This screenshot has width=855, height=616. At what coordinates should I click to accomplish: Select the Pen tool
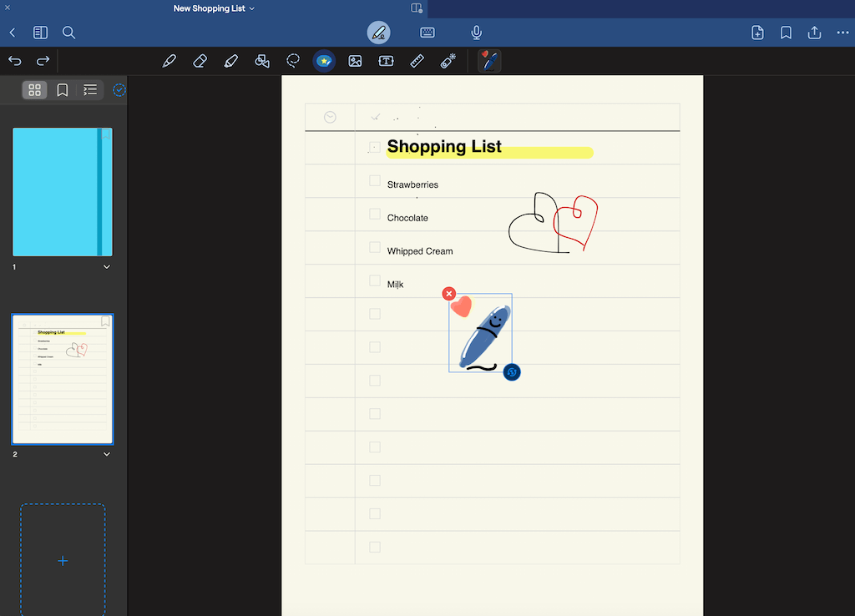[169, 60]
